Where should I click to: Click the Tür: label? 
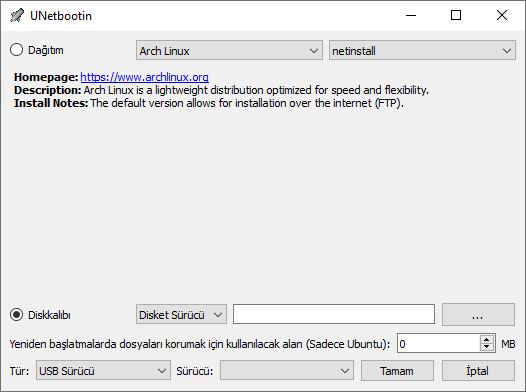(x=19, y=371)
